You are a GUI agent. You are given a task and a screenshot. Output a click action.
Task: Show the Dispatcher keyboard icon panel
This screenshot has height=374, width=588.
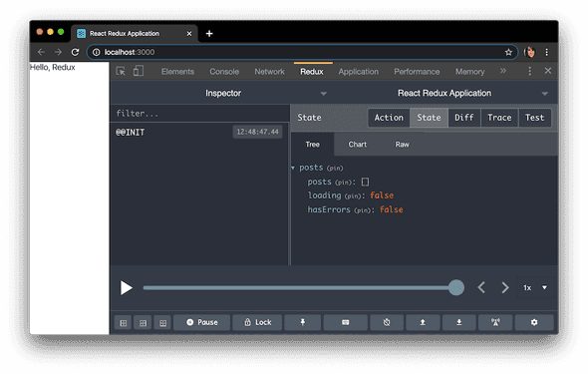point(346,322)
